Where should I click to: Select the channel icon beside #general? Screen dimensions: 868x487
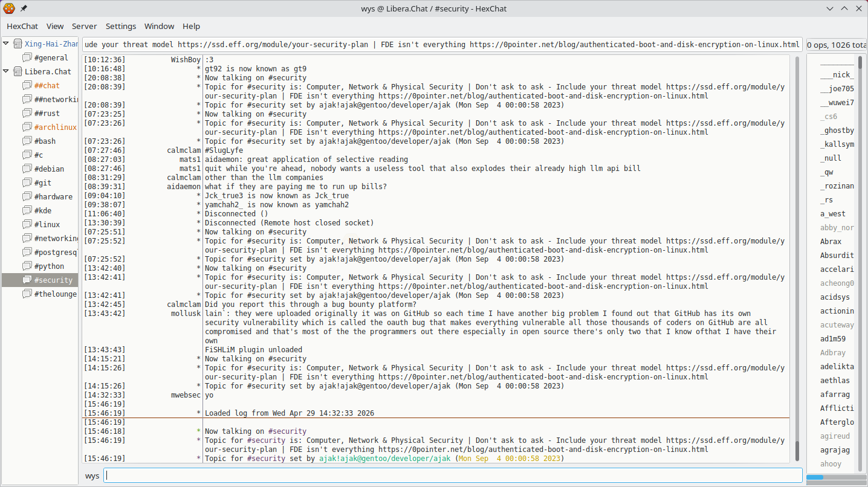(27, 58)
